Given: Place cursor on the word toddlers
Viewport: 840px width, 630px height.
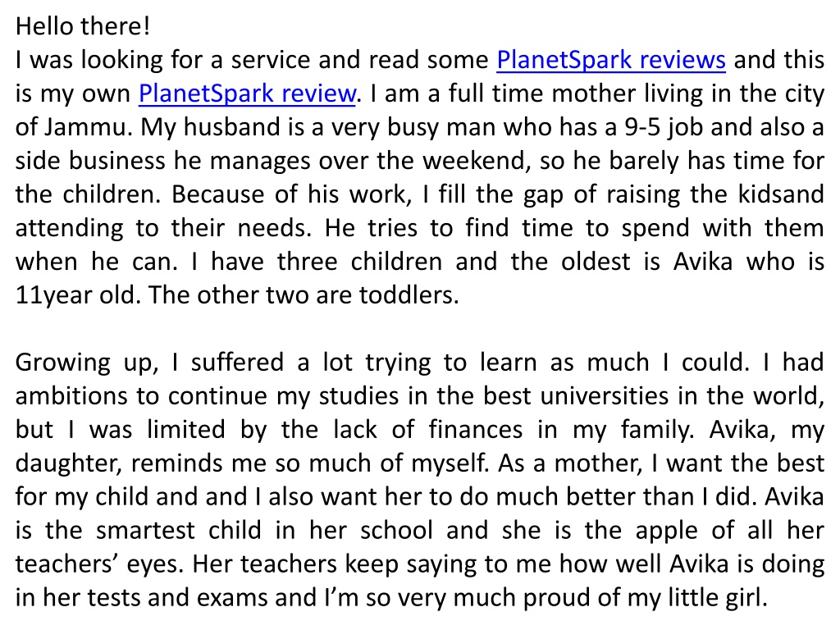Looking at the screenshot, I should (x=409, y=295).
